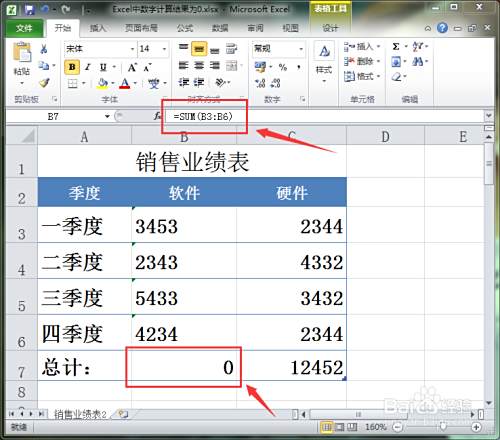Expand the Insert cells (插入) dropdown
Viewport: 500px width, 440px height.
(x=378, y=46)
